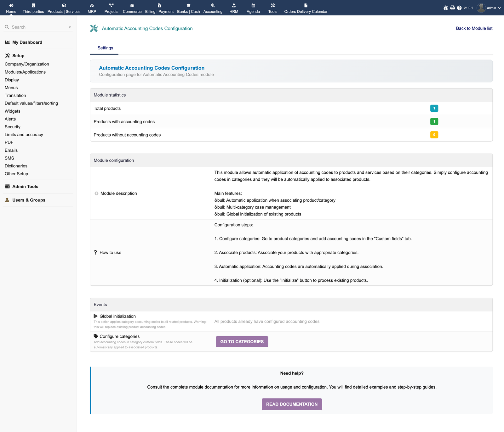Open the Products | Services cube icon

(64, 5)
